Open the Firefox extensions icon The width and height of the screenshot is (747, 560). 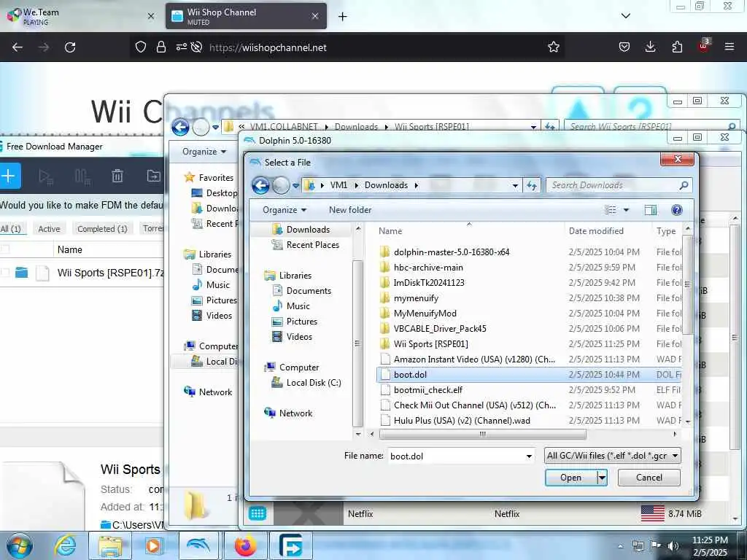point(677,47)
